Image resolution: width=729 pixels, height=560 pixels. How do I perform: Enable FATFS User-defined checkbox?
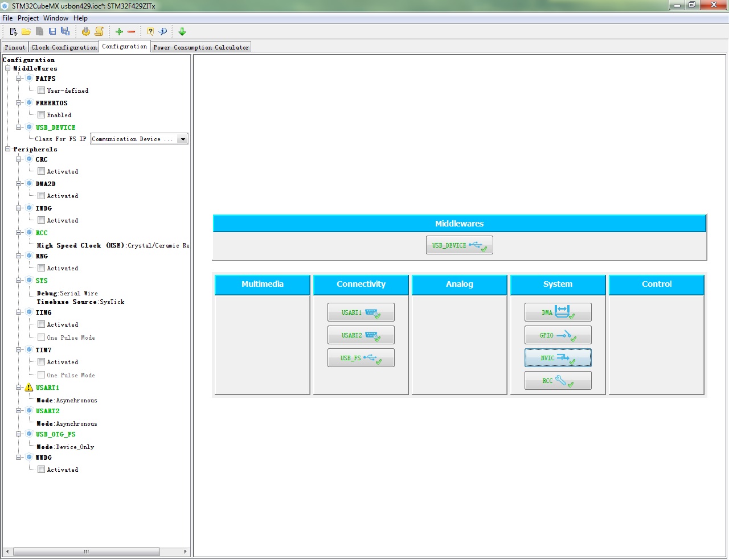(41, 90)
